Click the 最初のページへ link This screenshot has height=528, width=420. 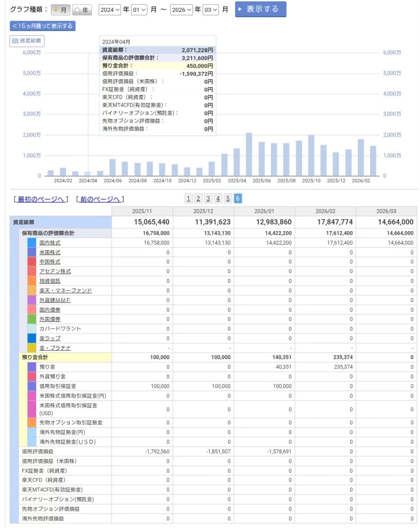[41, 199]
